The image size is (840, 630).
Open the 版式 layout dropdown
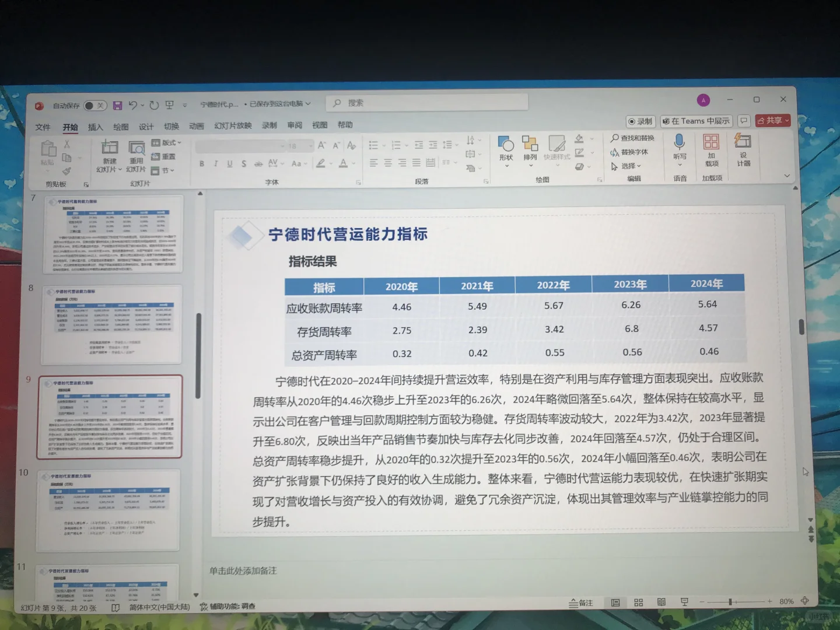167,143
